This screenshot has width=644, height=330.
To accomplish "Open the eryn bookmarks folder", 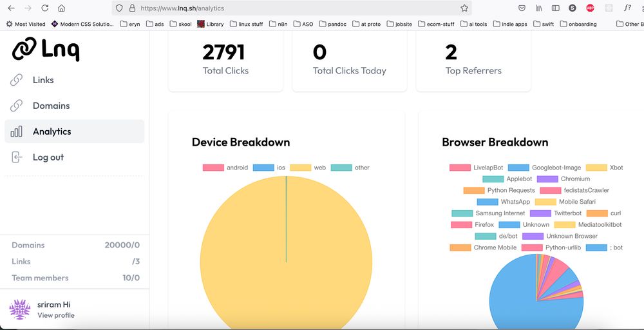I will pyautogui.click(x=130, y=24).
